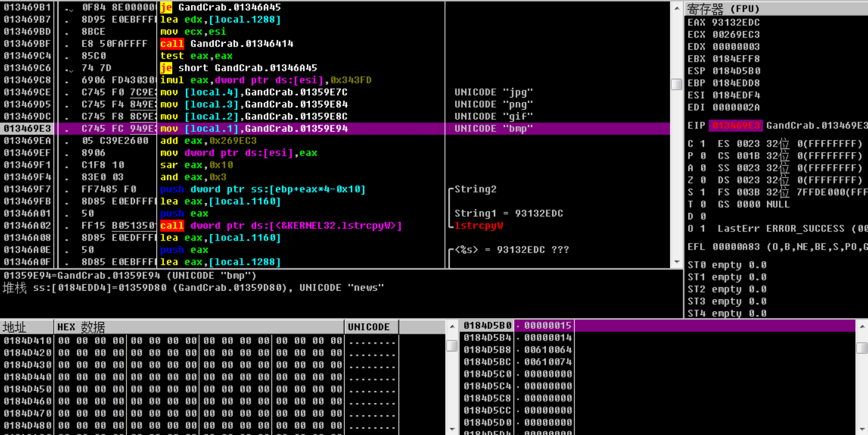Click the 堆栈 ss:[0184EDD4] info line
The image size is (868, 435).
tap(194, 288)
